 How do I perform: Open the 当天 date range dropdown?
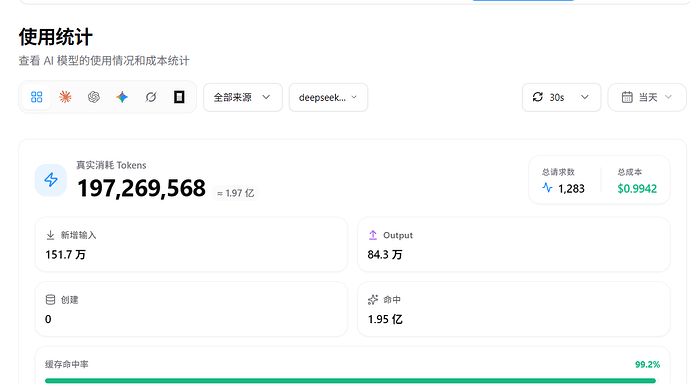(647, 97)
